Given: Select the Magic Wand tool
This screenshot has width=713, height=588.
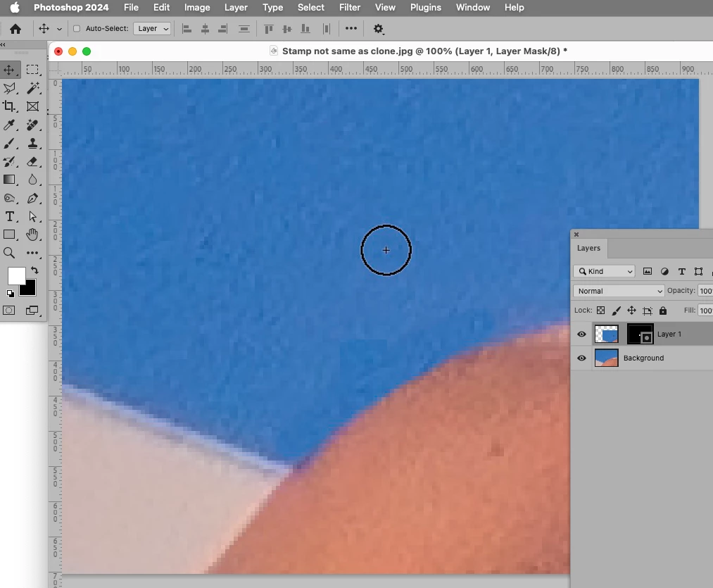Looking at the screenshot, I should [32, 88].
